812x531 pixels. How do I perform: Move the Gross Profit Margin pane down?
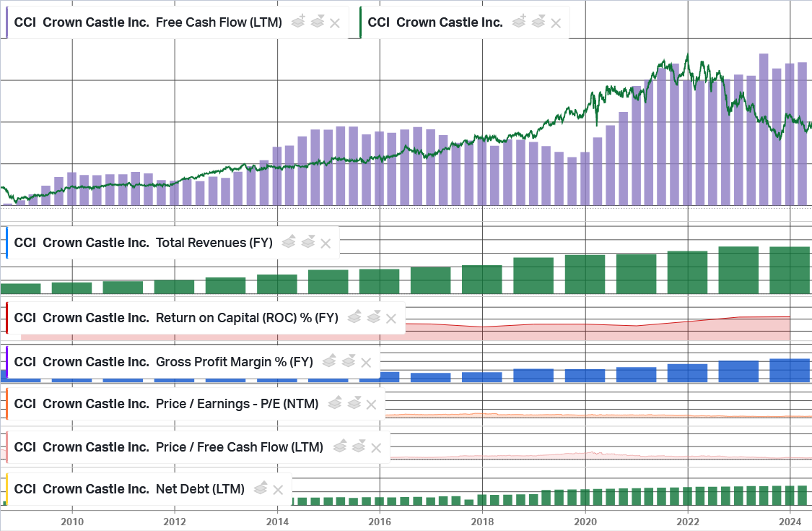[x=349, y=361]
